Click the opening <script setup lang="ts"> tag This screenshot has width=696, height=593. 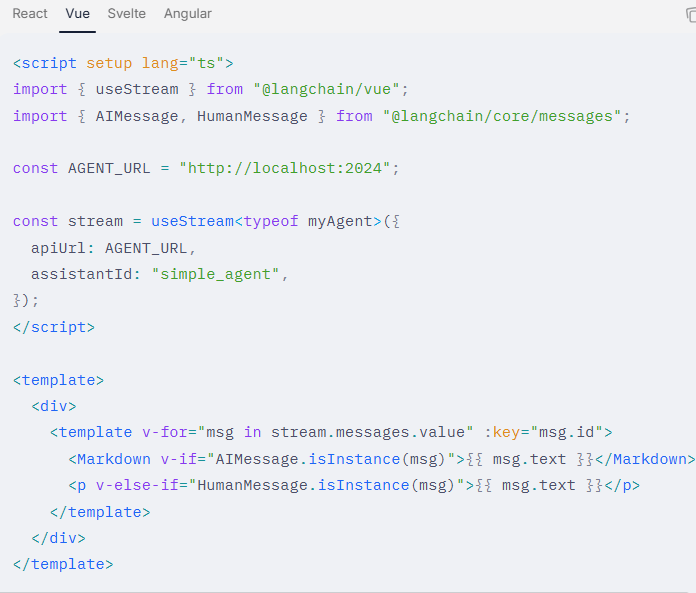click(x=123, y=63)
